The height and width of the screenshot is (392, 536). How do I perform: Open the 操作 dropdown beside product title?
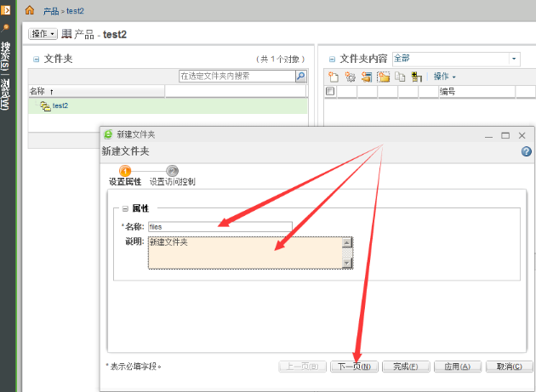click(x=43, y=34)
